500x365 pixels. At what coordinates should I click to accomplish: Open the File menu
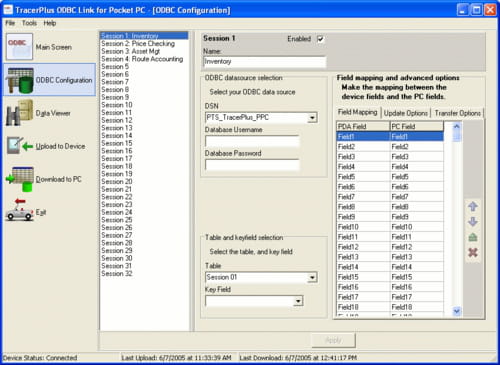point(10,23)
